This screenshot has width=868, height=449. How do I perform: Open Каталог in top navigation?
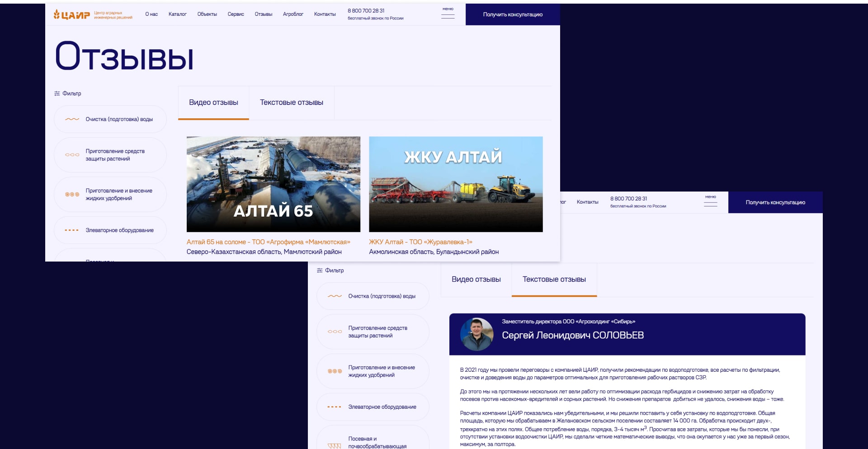point(178,14)
